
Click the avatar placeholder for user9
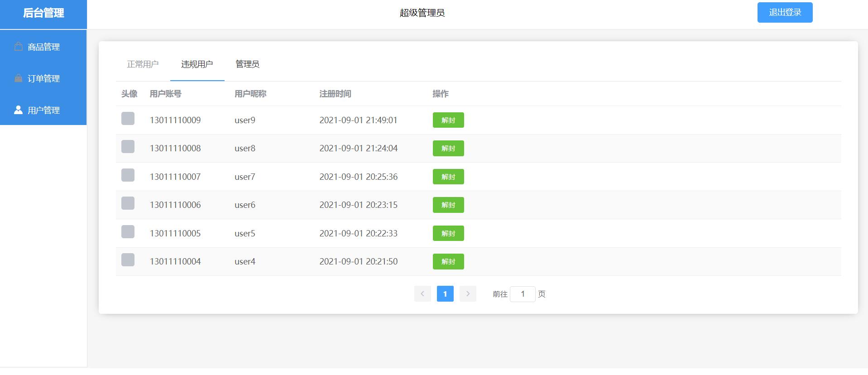[x=128, y=119]
